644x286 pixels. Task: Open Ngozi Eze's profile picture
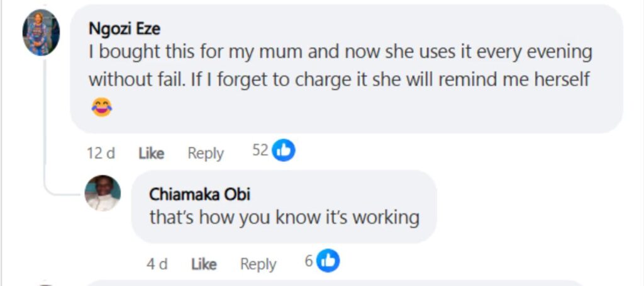[41, 33]
